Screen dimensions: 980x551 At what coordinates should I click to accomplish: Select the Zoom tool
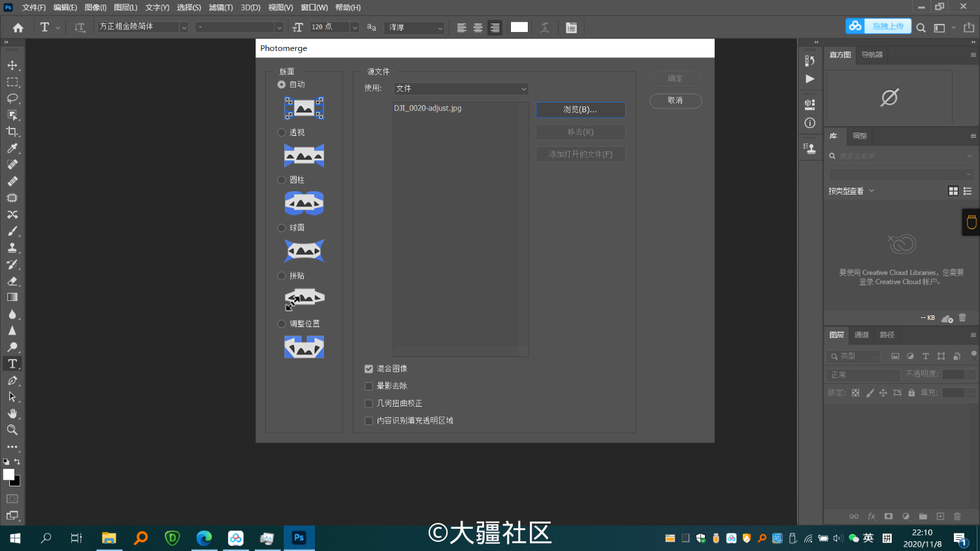(x=12, y=430)
